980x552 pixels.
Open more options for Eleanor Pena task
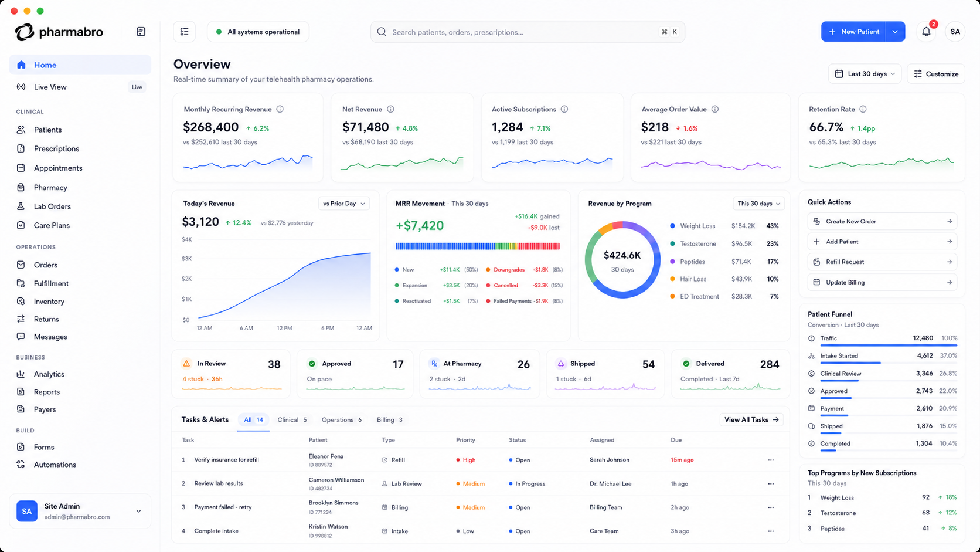(771, 460)
